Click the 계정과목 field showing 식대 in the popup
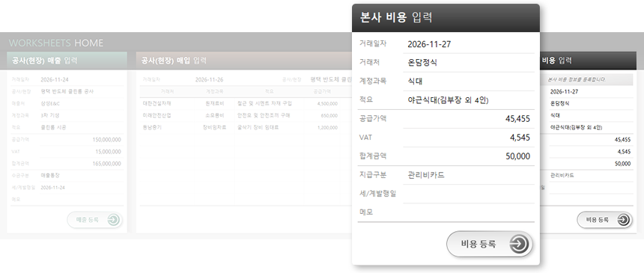 coord(469,82)
